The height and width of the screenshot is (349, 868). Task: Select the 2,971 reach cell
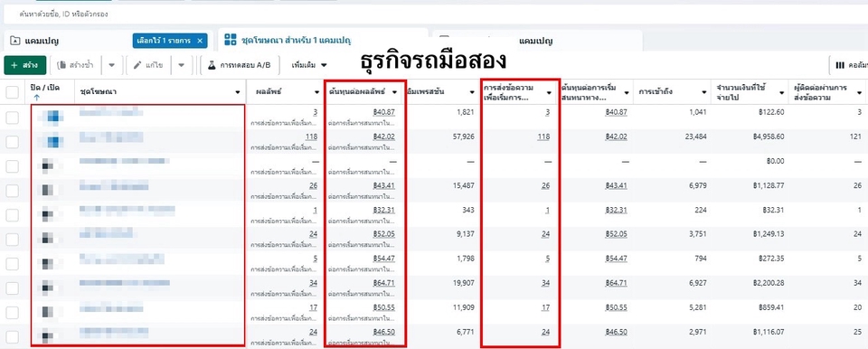(x=698, y=332)
